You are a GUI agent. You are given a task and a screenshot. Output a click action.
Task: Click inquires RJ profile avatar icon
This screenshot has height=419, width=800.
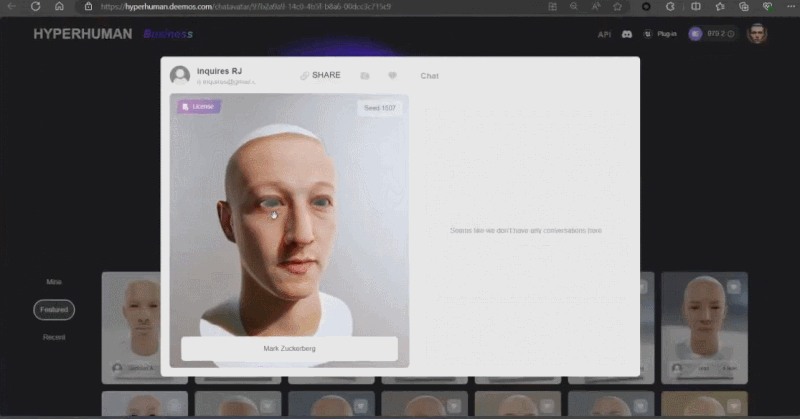click(180, 75)
